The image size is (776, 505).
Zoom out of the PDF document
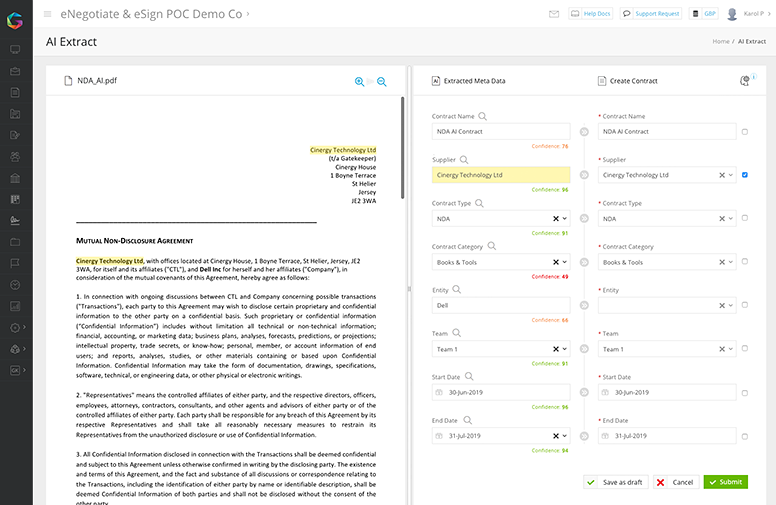click(382, 82)
